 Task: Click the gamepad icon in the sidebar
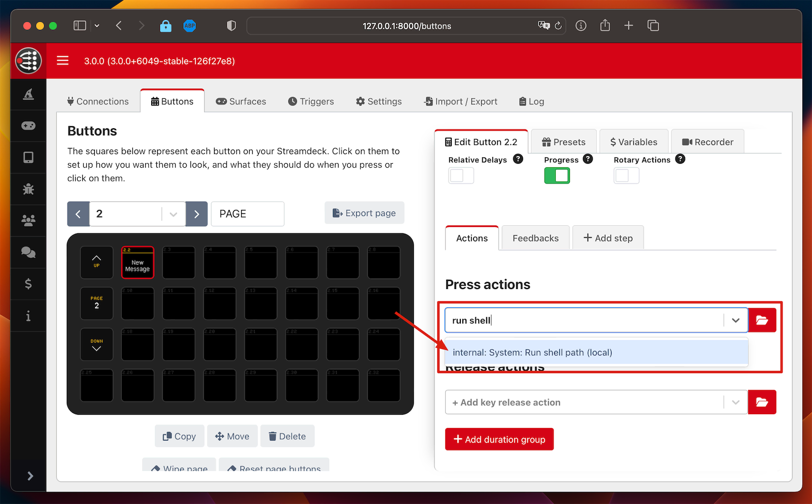pos(28,126)
